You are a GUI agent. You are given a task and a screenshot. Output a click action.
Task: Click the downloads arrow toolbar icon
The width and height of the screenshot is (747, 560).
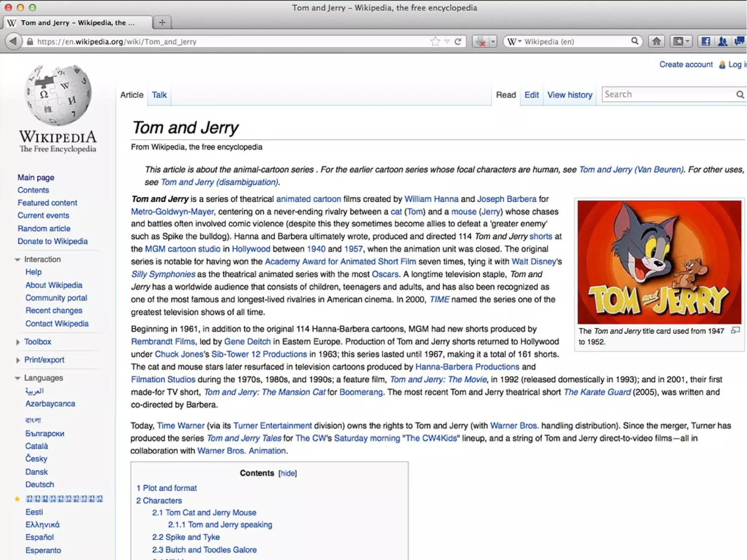(x=480, y=42)
